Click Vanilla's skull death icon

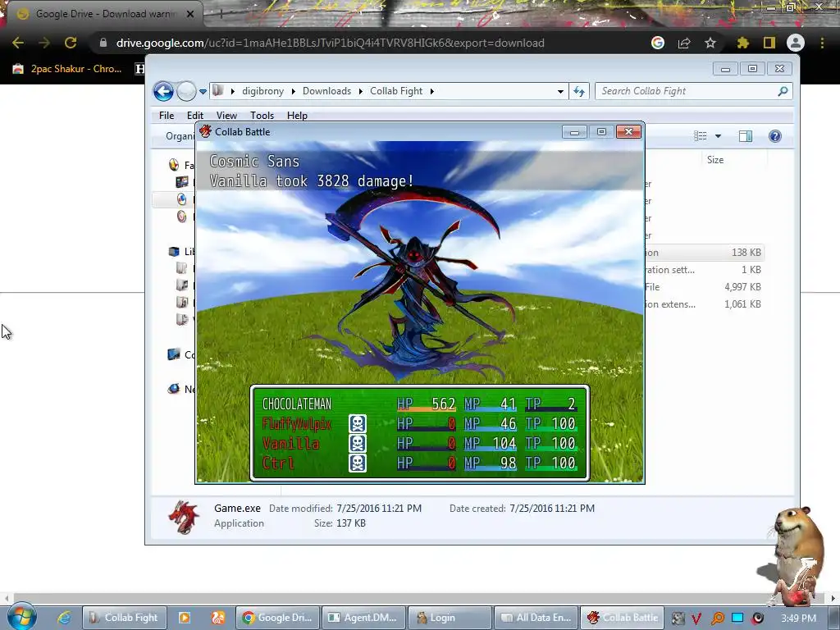(358, 444)
